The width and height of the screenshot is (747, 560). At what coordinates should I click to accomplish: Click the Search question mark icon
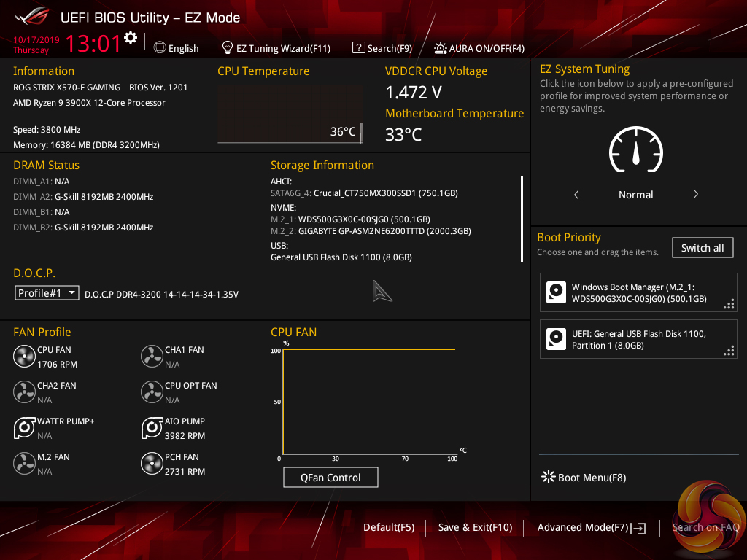358,47
